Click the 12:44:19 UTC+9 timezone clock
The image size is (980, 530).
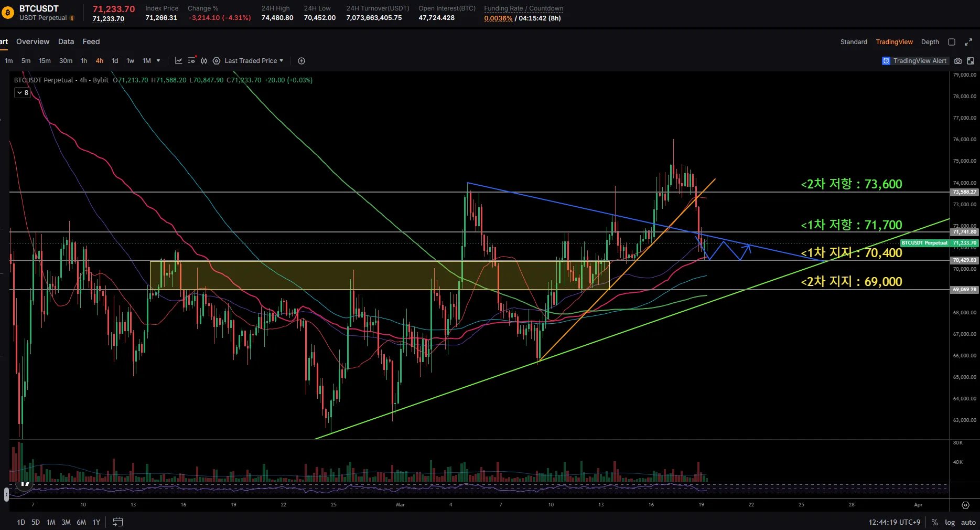[894, 522]
